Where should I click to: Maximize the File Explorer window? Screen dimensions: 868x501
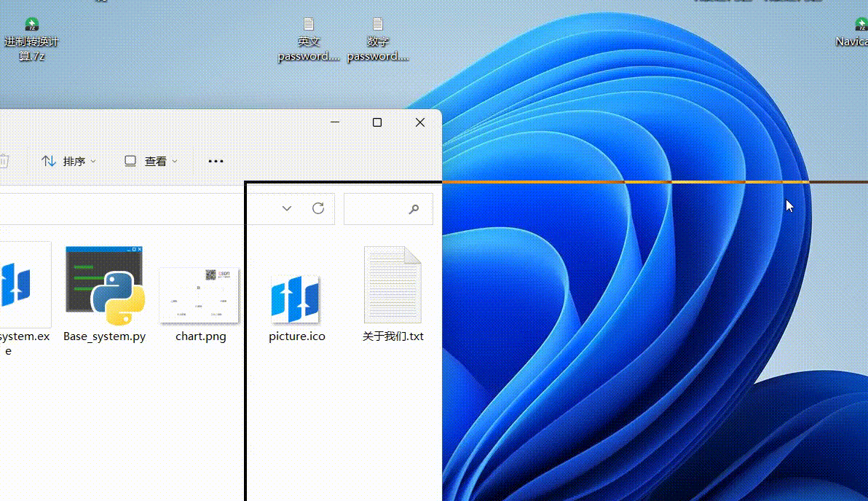pyautogui.click(x=377, y=122)
